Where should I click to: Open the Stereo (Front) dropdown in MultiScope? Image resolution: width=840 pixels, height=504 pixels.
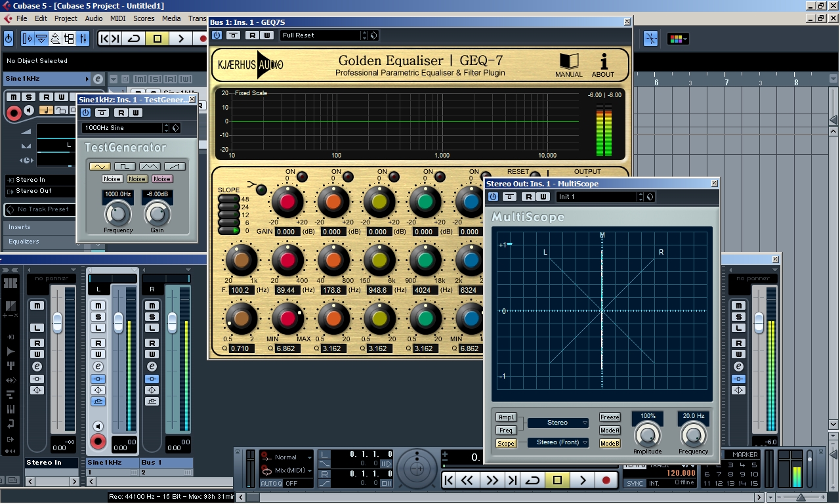(558, 442)
